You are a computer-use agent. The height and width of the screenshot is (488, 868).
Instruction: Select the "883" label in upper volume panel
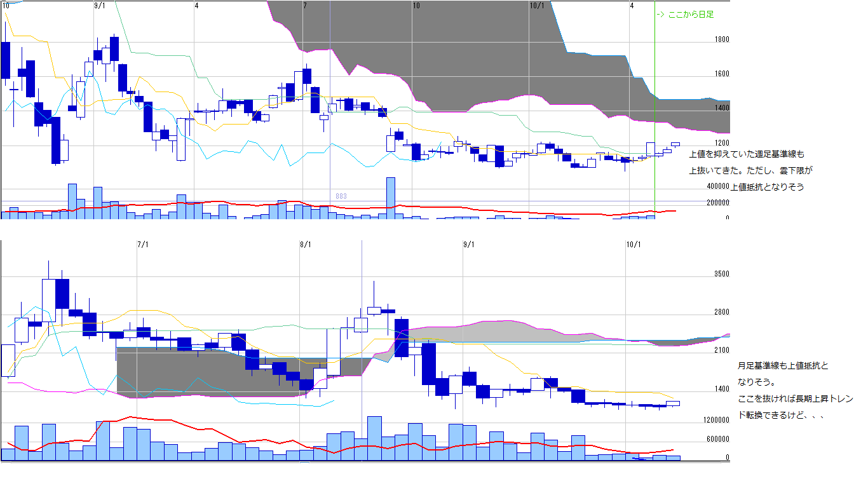click(x=341, y=196)
